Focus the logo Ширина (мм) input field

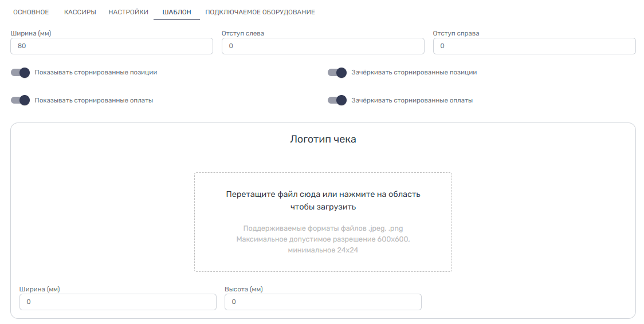[x=118, y=302]
